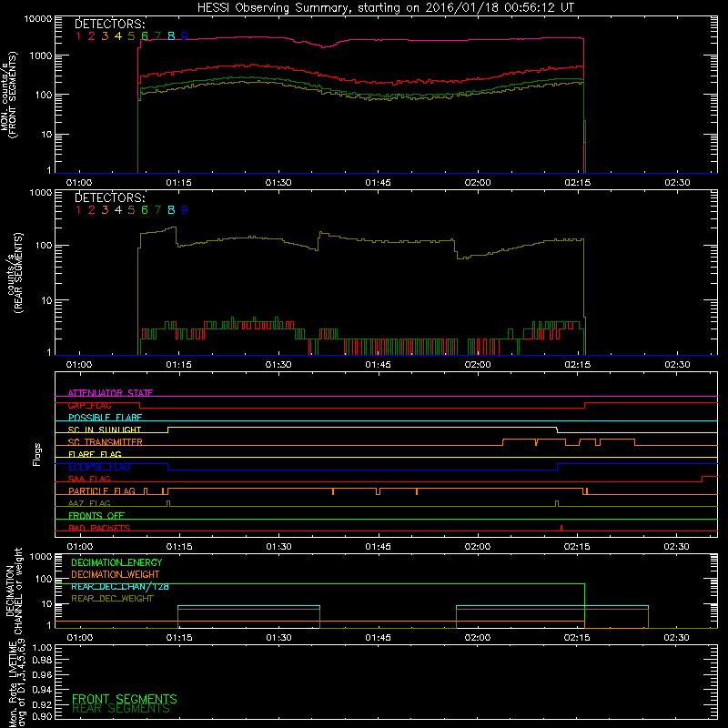Select detector 7 in rear segments legend
Screen dimensions: 728x728
coord(157,210)
